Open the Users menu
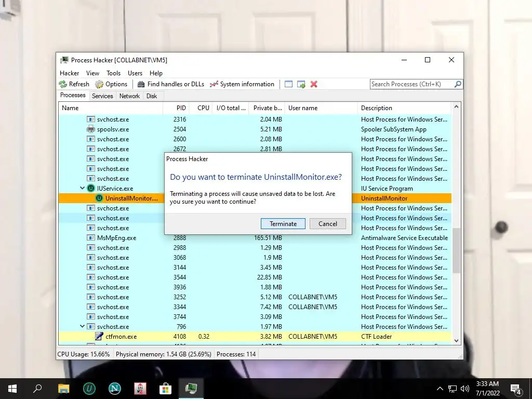532x399 pixels. tap(135, 73)
